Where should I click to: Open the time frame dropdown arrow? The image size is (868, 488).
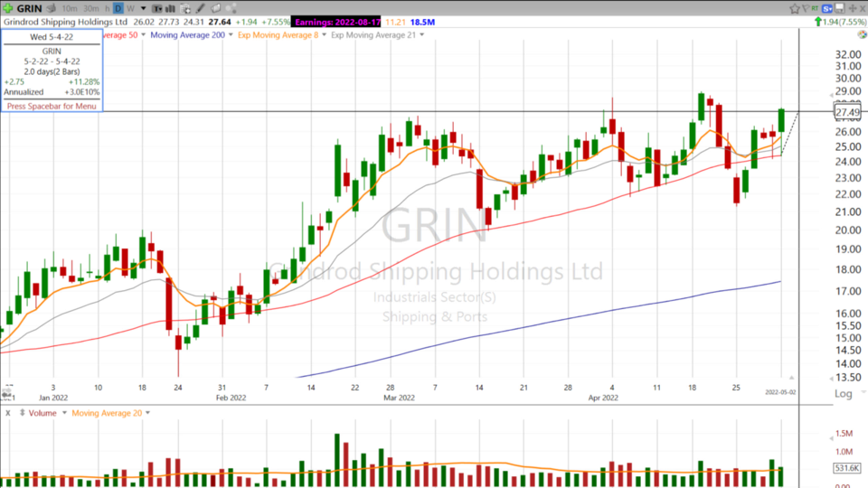pyautogui.click(x=144, y=8)
